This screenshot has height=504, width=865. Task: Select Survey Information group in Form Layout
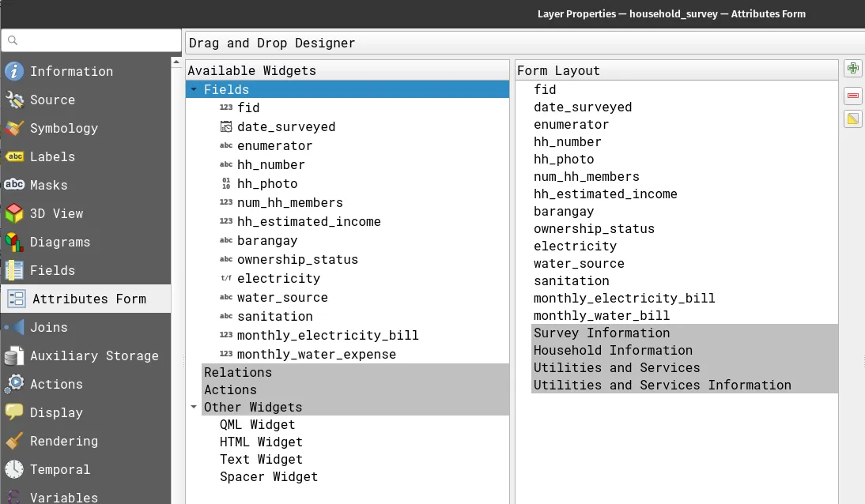tap(602, 333)
